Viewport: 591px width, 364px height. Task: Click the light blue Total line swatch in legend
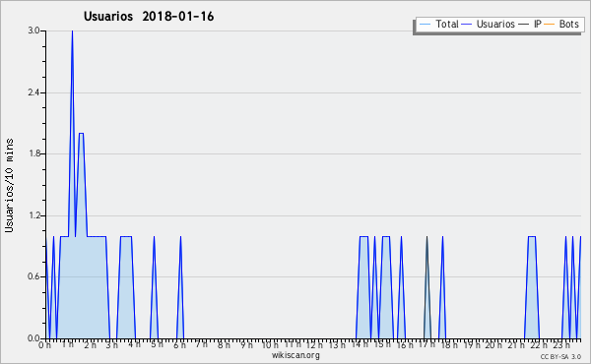(425, 25)
